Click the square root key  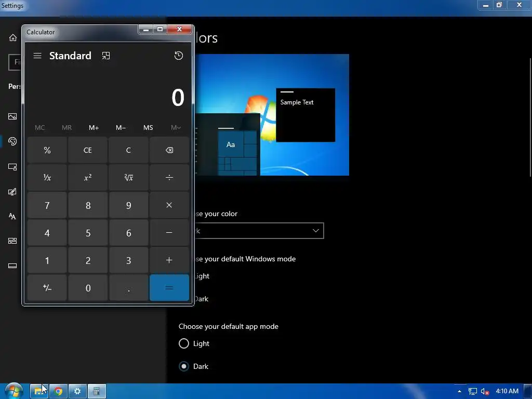pyautogui.click(x=128, y=178)
